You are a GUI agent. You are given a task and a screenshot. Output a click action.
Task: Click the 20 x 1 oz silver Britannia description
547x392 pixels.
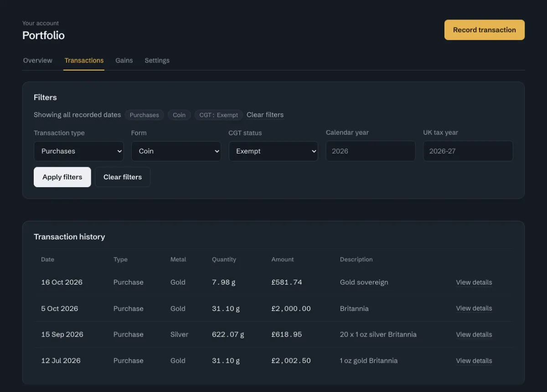point(378,335)
